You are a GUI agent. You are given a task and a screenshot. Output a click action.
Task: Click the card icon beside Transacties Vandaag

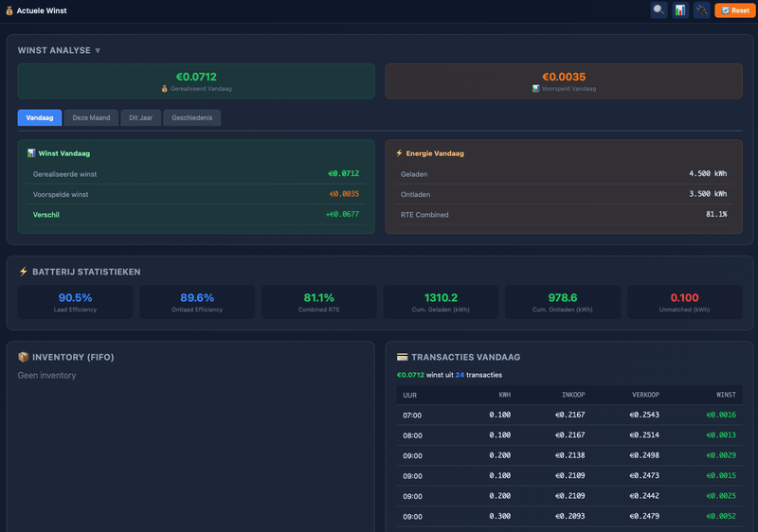point(402,357)
